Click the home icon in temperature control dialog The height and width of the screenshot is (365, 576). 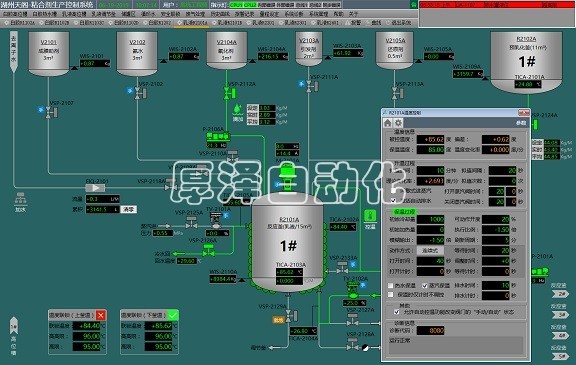[x=388, y=123]
